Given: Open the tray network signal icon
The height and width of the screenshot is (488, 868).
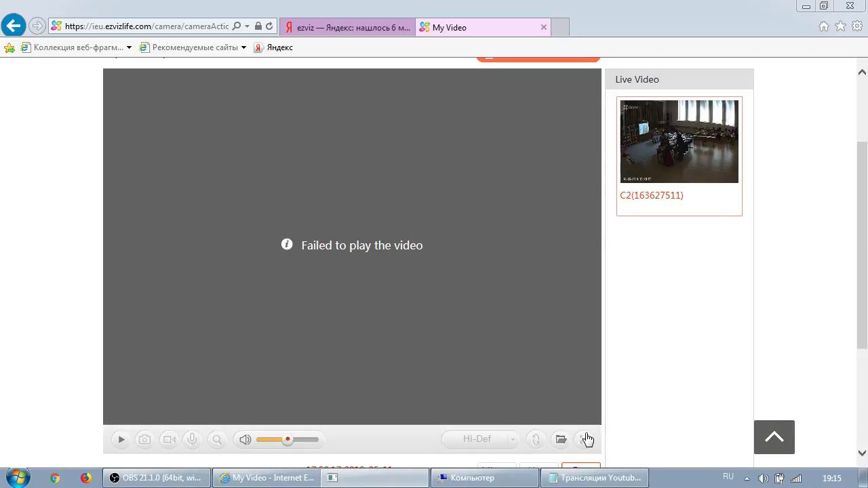Looking at the screenshot, I should (x=796, y=479).
